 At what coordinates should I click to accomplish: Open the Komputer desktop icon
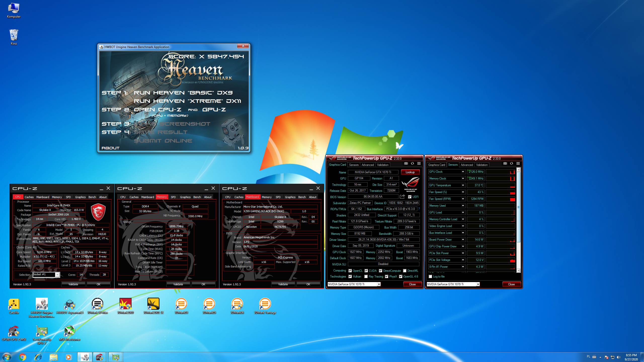(14, 11)
